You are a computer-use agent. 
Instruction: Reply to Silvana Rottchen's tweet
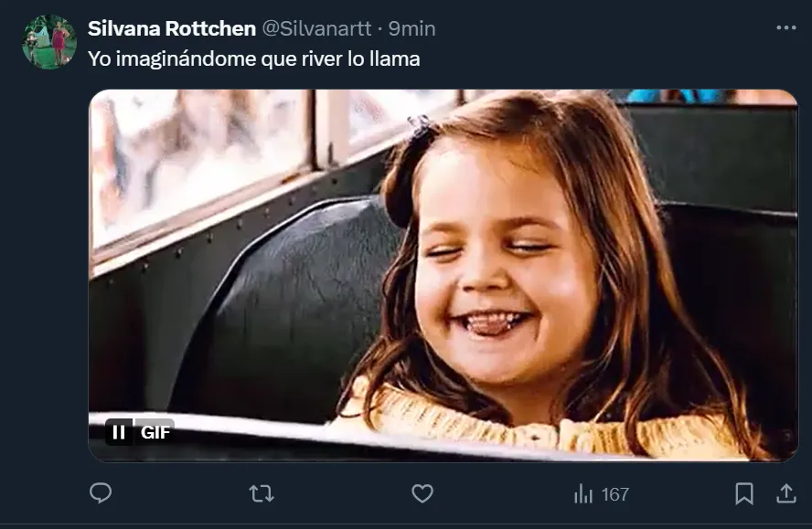pyautogui.click(x=101, y=493)
